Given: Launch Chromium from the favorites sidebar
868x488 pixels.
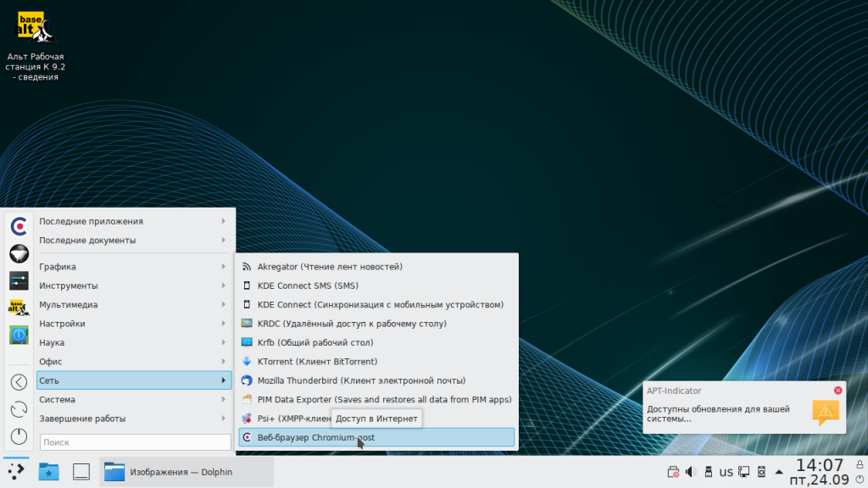Looking at the screenshot, I should (19, 226).
